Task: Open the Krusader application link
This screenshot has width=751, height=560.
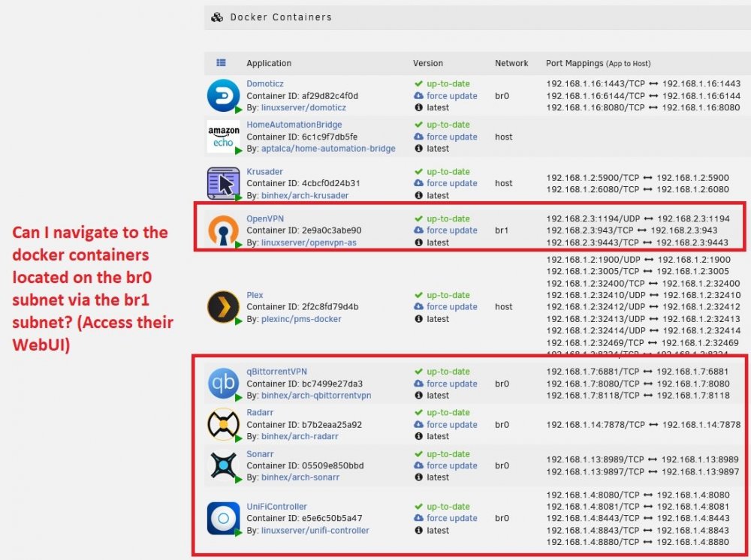Action: click(x=264, y=171)
